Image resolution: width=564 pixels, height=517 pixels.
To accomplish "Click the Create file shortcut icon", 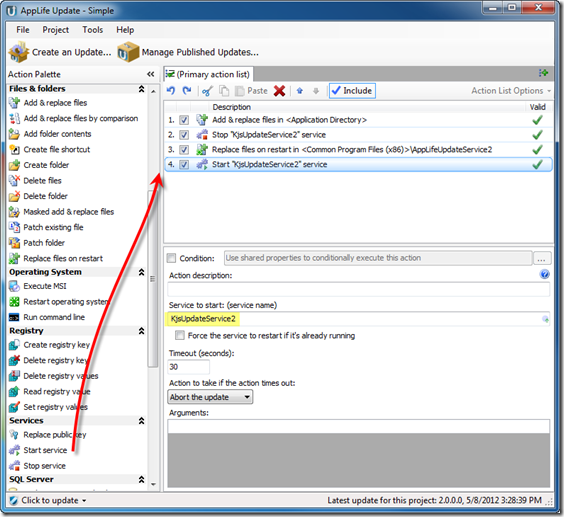I will [14, 149].
